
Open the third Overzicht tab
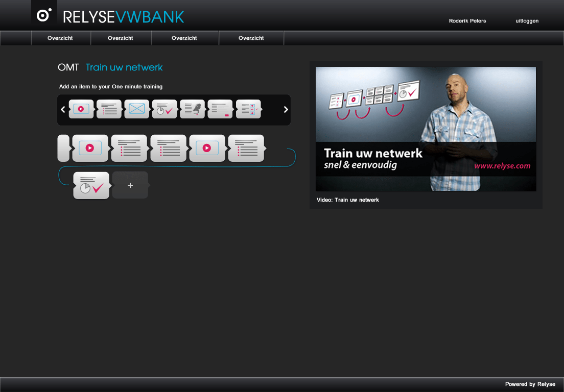[x=184, y=38]
